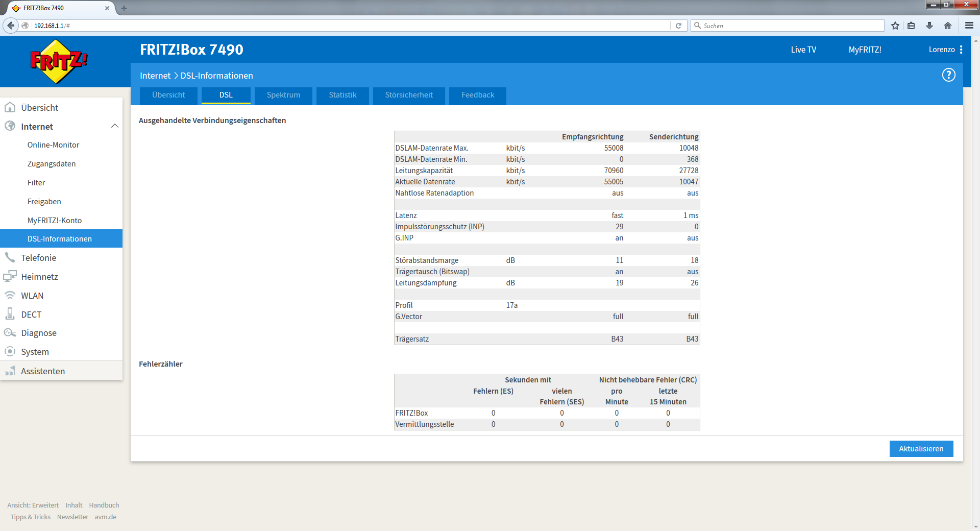The height and width of the screenshot is (531, 980).
Task: Click the browser bookmark star icon
Action: [x=895, y=26]
